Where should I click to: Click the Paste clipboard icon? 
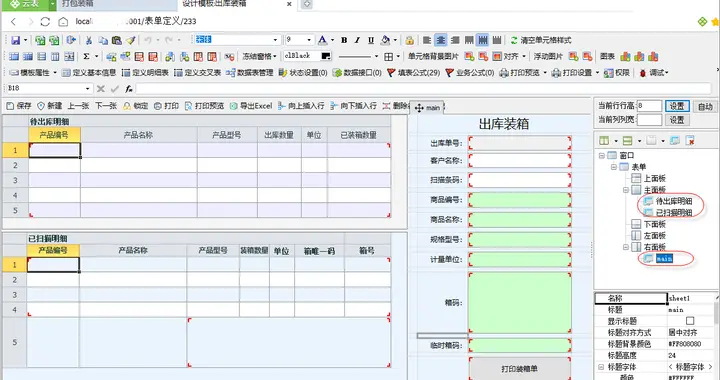pyautogui.click(x=117, y=40)
